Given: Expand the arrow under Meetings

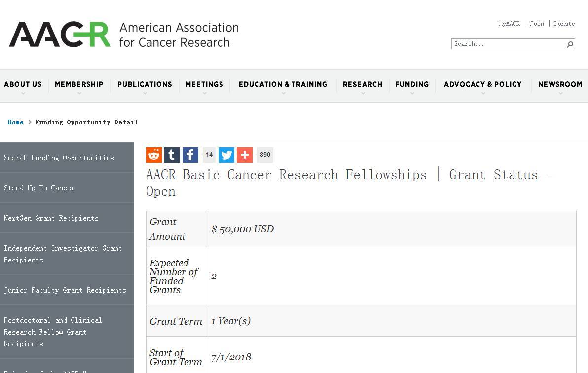Looking at the screenshot, I should [x=204, y=93].
